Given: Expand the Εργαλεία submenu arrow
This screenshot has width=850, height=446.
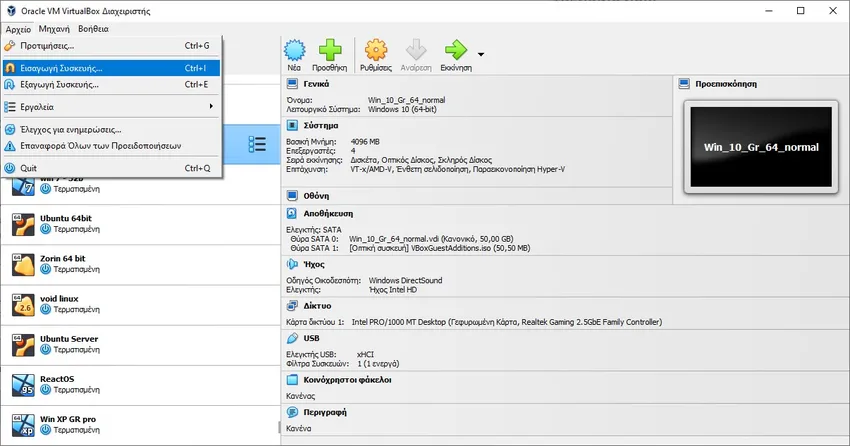Looking at the screenshot, I should (211, 107).
